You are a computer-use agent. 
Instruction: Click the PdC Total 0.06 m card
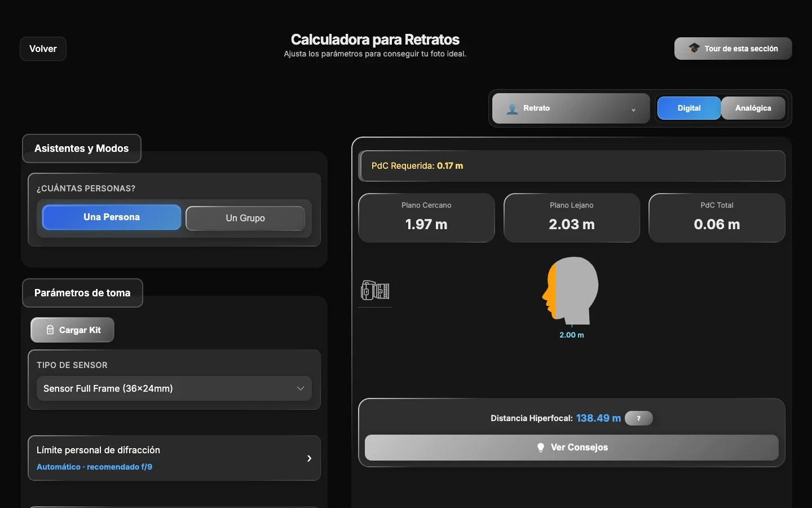point(717,218)
